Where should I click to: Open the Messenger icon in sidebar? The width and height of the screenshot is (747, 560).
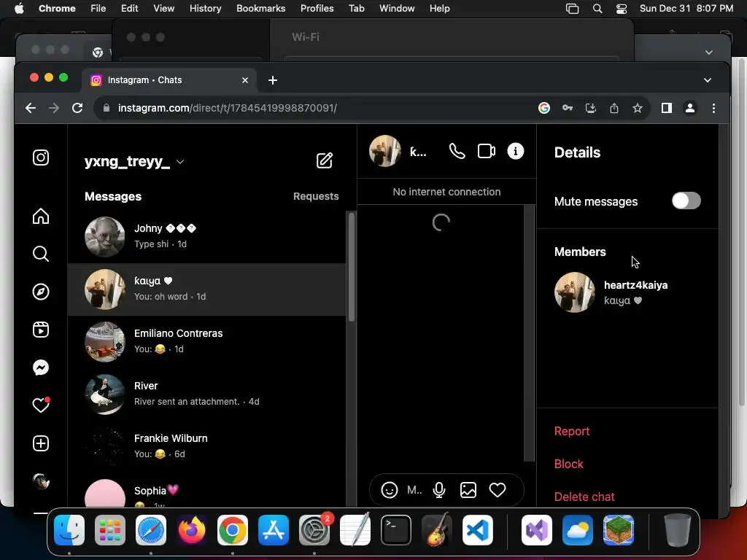(41, 367)
